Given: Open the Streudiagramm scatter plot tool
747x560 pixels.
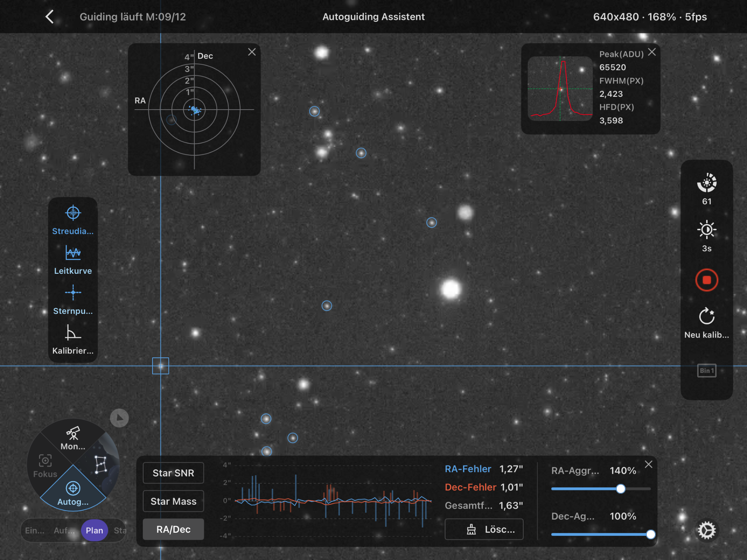Looking at the screenshot, I should pos(73,220).
